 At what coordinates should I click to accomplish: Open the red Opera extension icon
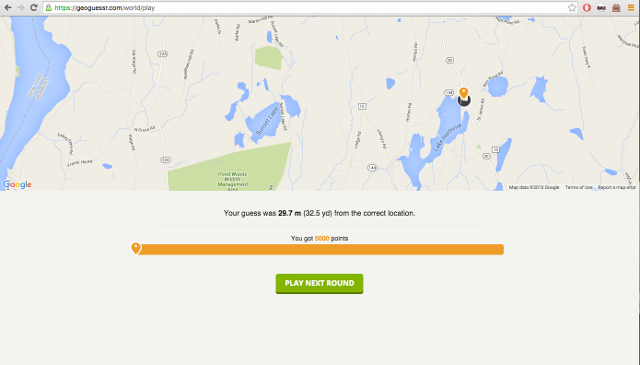tap(587, 8)
